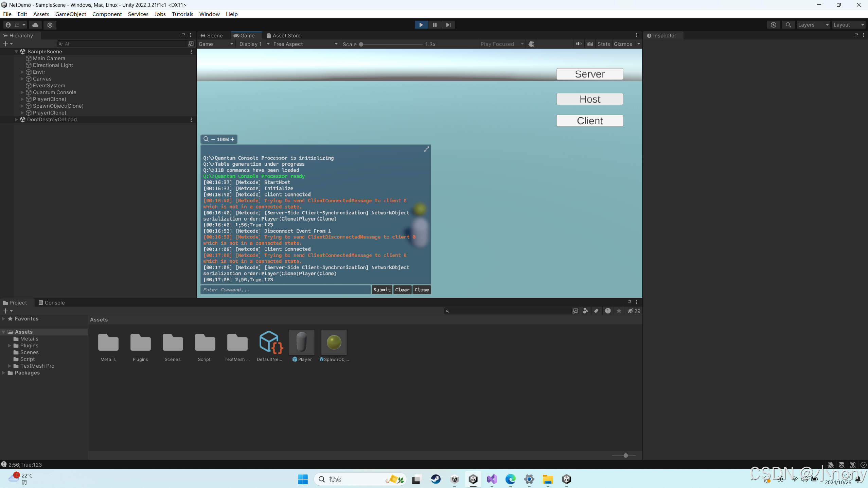Toggle the Hierarchy panel lock icon
This screenshot has width=868, height=488.
point(183,35)
